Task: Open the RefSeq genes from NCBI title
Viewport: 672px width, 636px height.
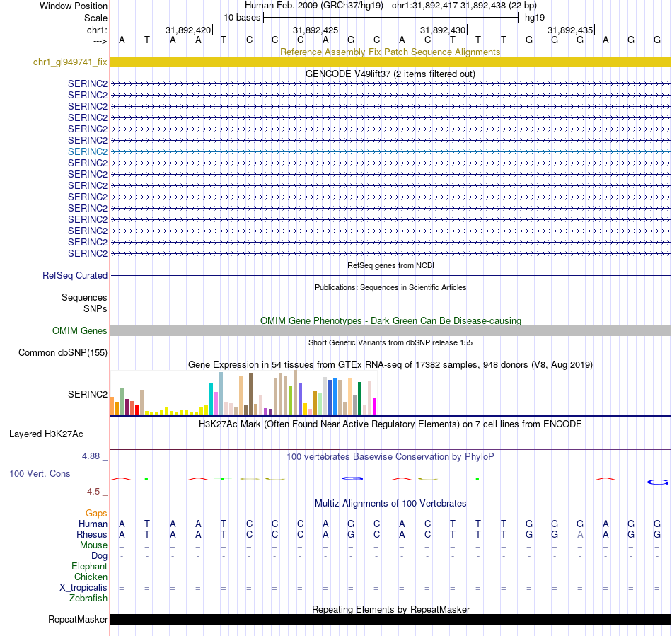Action: click(x=390, y=265)
